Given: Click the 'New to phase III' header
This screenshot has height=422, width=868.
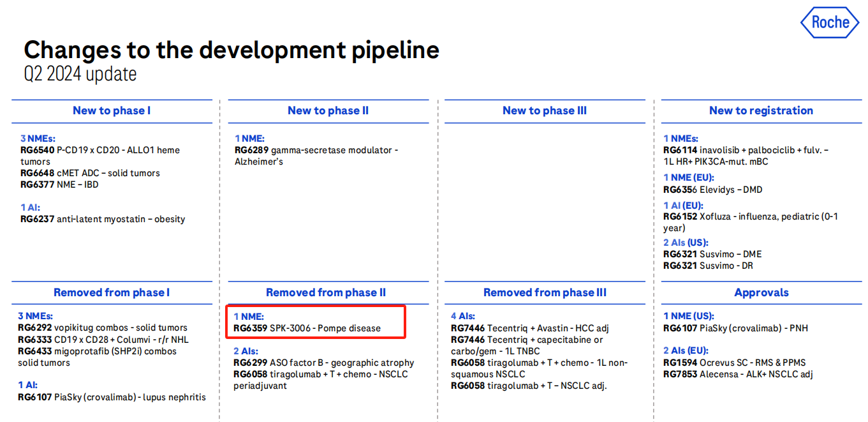Looking at the screenshot, I should (545, 110).
